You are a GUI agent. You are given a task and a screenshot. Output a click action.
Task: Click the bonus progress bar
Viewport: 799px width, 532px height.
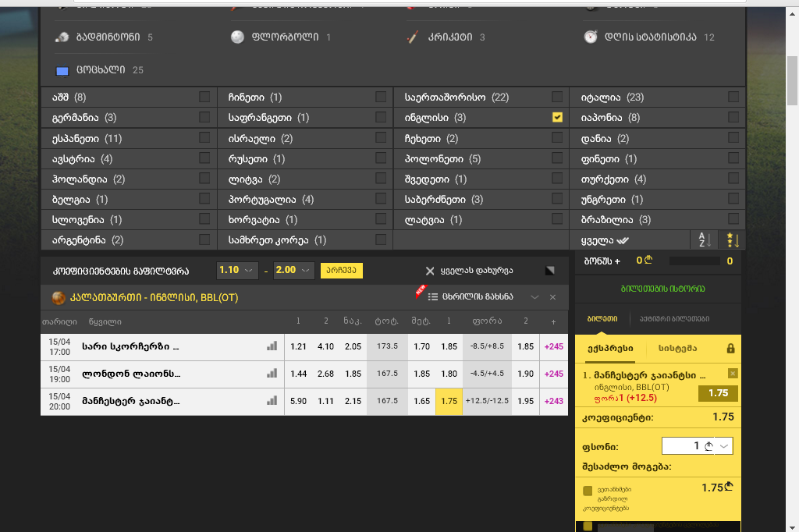click(x=694, y=261)
